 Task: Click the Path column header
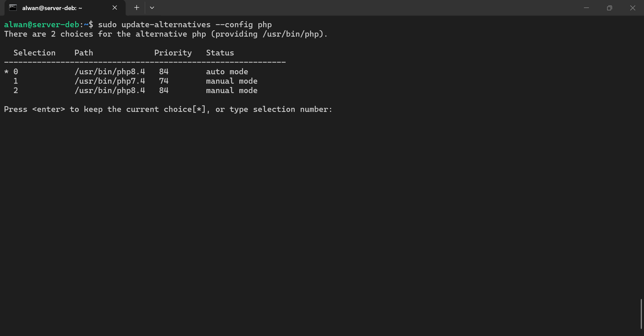pyautogui.click(x=84, y=53)
